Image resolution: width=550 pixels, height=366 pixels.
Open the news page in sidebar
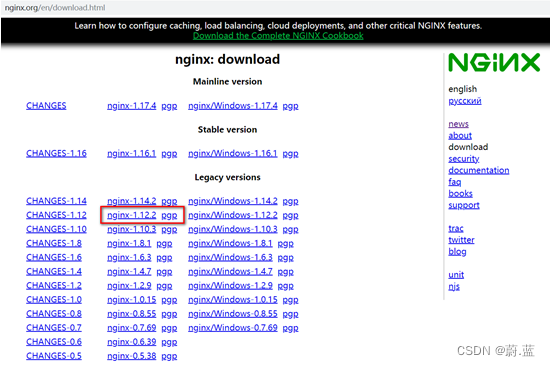click(x=458, y=124)
